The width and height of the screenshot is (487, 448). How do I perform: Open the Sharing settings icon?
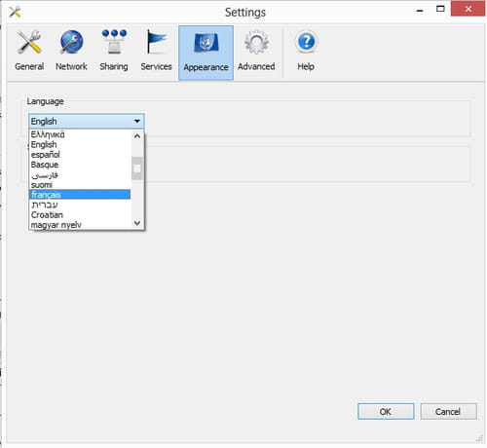tap(114, 42)
